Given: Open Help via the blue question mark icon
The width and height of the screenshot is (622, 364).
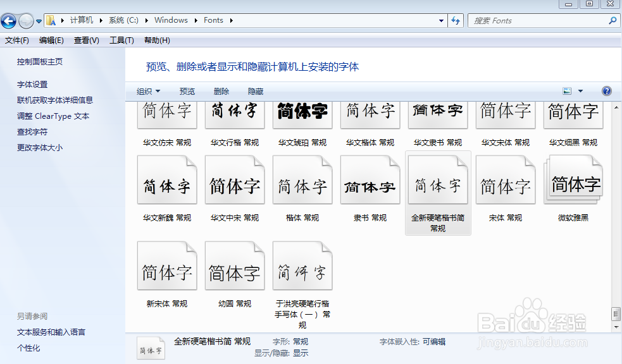Looking at the screenshot, I should (x=606, y=90).
